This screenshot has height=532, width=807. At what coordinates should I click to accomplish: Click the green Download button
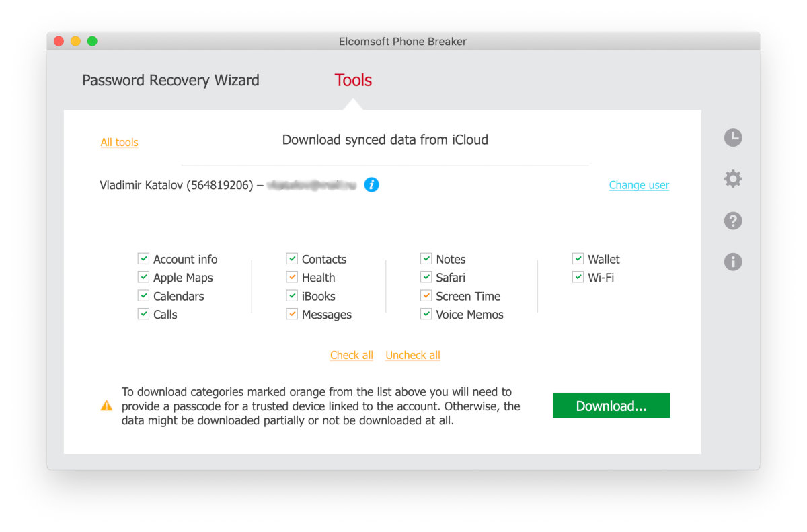pos(611,406)
